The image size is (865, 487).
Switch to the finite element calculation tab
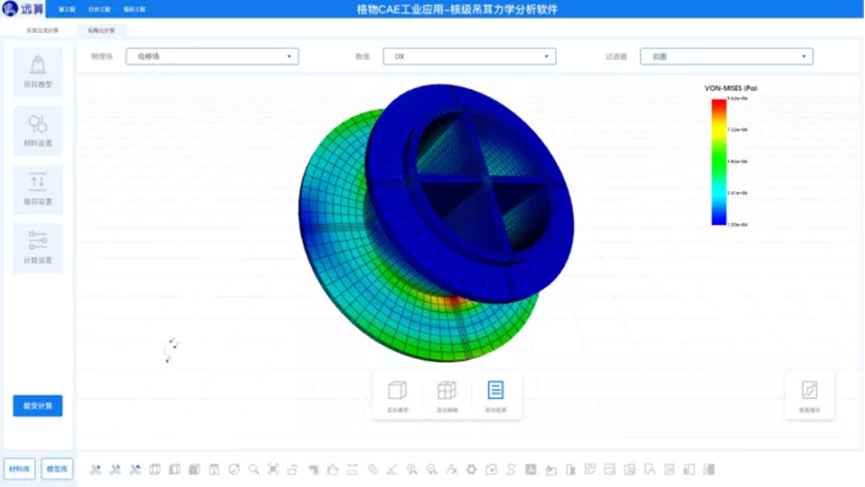coord(102,30)
